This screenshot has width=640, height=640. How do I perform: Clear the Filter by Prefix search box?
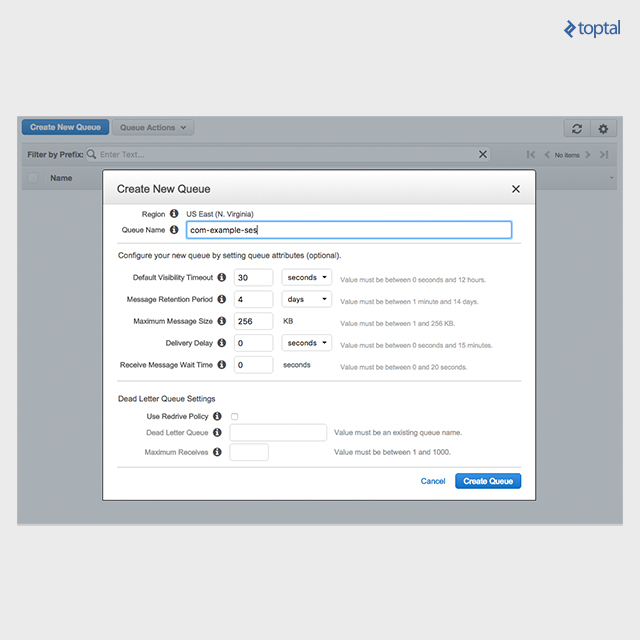(483, 154)
